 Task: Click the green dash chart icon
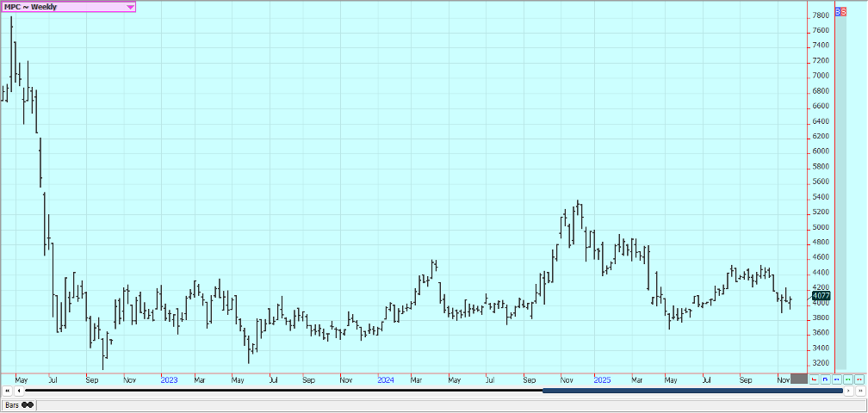847,379
